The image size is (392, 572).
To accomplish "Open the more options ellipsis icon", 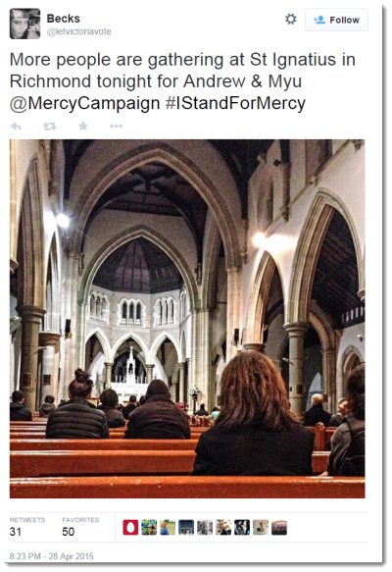I will coord(117,127).
